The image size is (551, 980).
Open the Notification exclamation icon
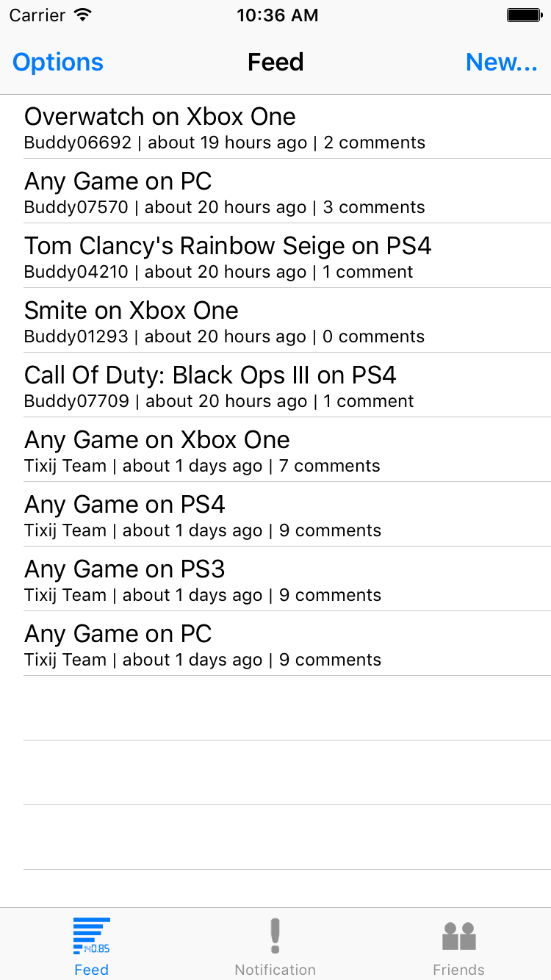point(275,936)
